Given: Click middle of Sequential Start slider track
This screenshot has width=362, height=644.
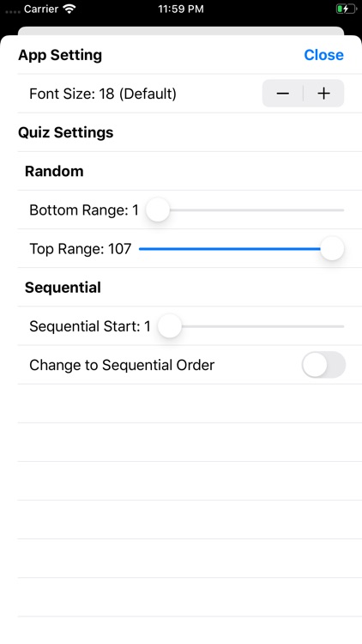Looking at the screenshot, I should [x=250, y=326].
